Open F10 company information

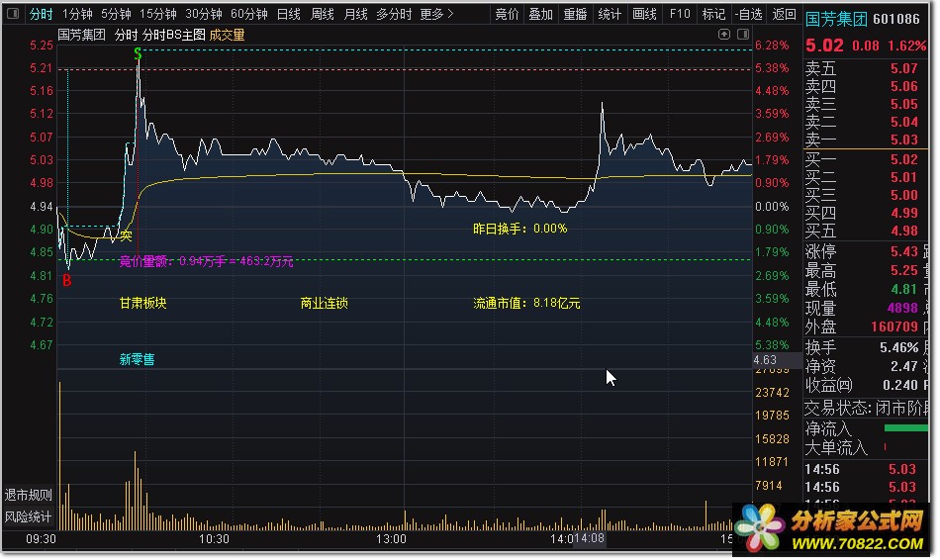click(x=680, y=14)
